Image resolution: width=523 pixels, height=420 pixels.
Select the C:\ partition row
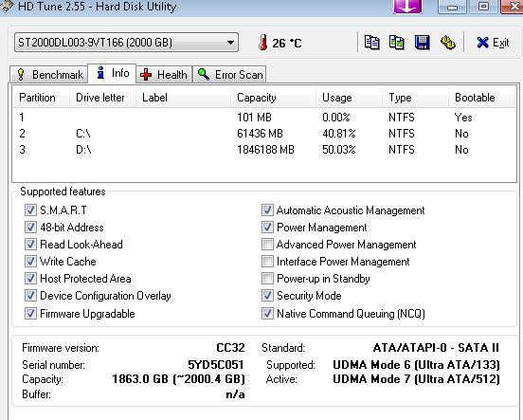click(x=264, y=134)
